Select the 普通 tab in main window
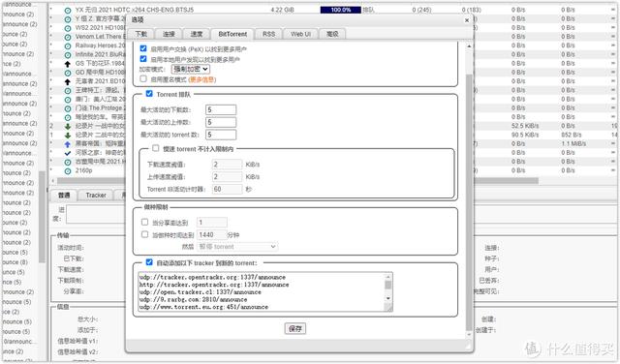Screen dimensions: 620x364 pos(64,196)
